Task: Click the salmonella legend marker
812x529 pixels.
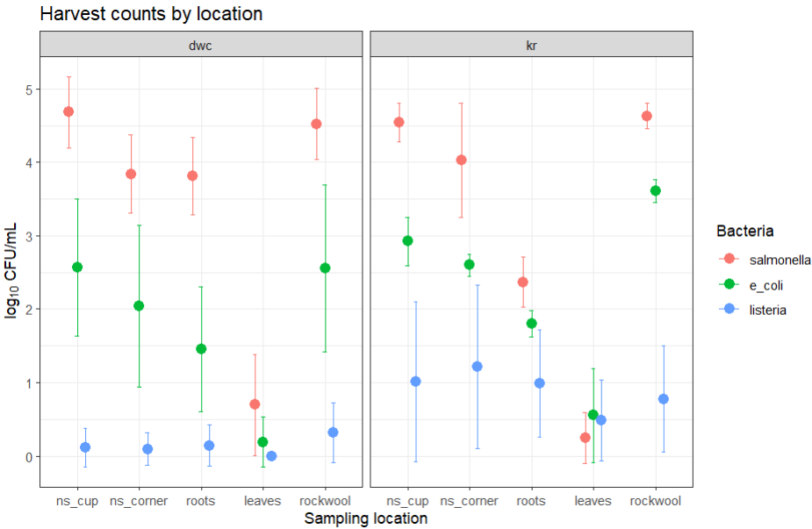Action: [x=729, y=261]
